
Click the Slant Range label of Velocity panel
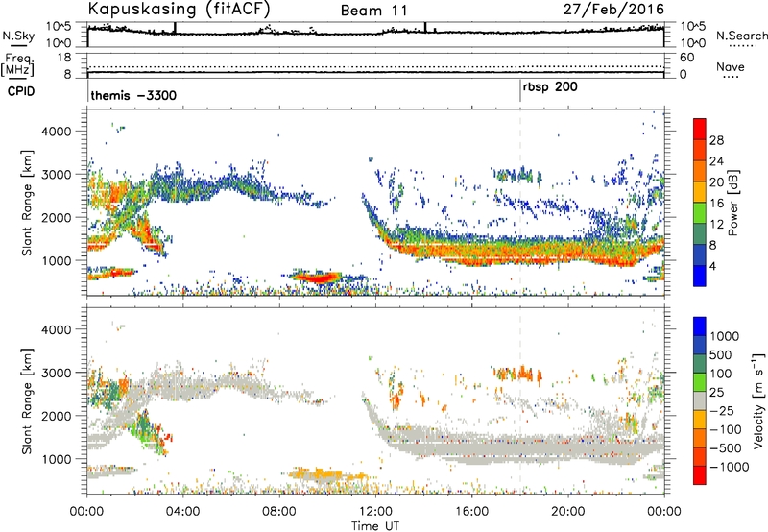point(27,401)
